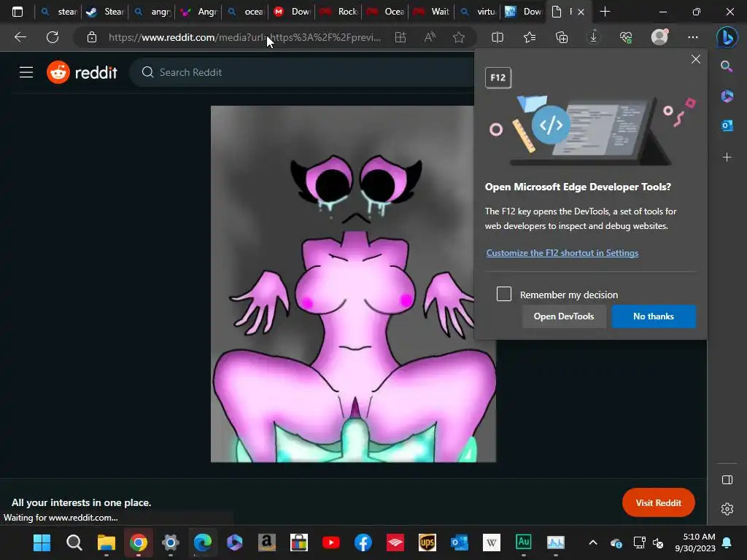Switch to the "virtu" search tab
747x560 pixels.
(x=479, y=12)
